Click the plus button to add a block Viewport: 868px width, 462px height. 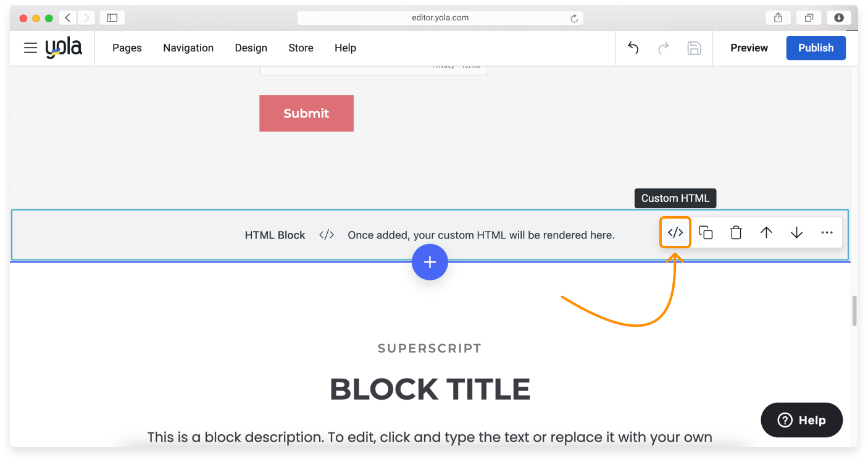pyautogui.click(x=430, y=262)
